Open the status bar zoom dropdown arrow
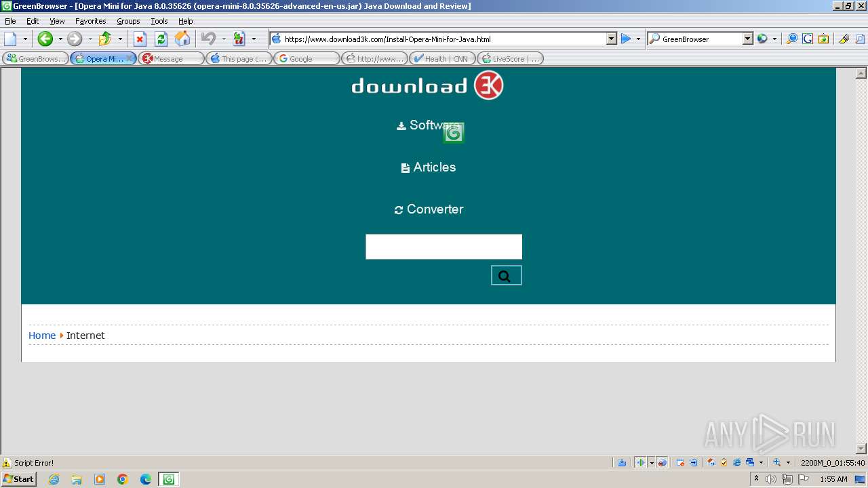This screenshot has height=488, width=868. pos(788,463)
